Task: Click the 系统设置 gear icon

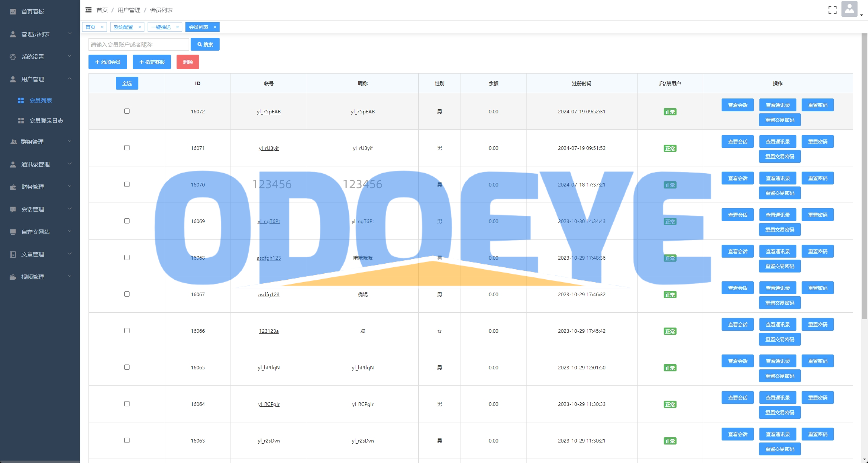Action: [x=13, y=57]
